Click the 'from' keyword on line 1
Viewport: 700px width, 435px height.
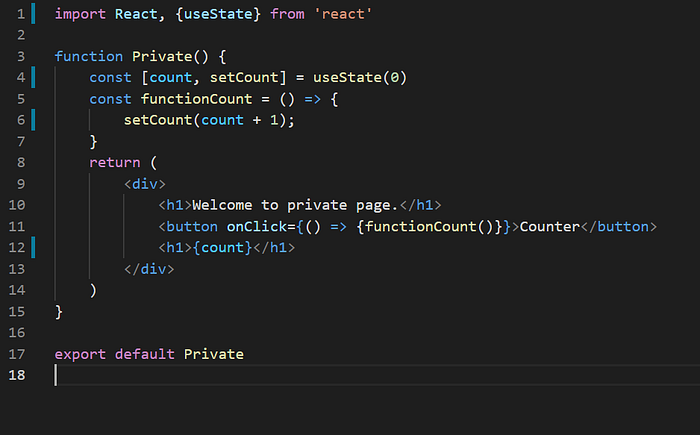click(287, 14)
